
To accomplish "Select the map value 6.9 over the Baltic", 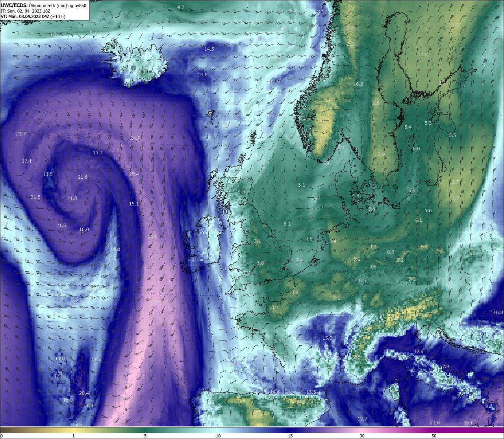I will pos(412,191).
